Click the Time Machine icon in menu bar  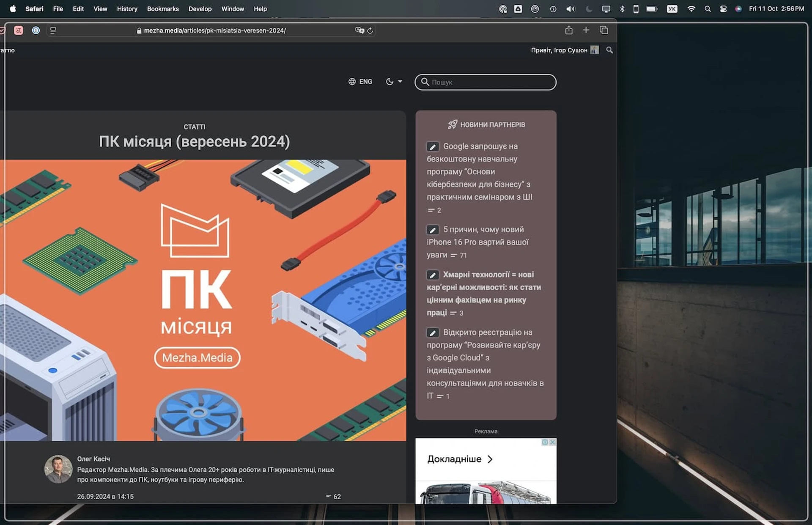pos(553,8)
